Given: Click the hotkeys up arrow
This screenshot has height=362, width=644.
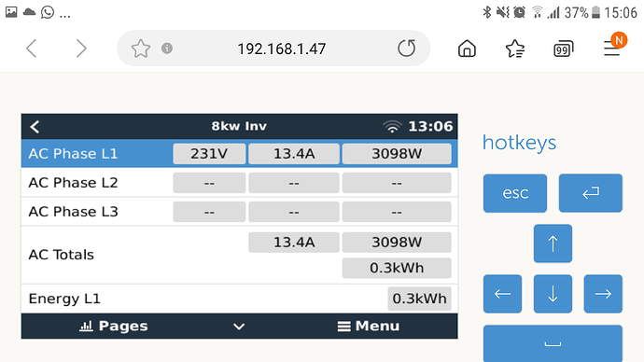Looking at the screenshot, I should pyautogui.click(x=553, y=244).
